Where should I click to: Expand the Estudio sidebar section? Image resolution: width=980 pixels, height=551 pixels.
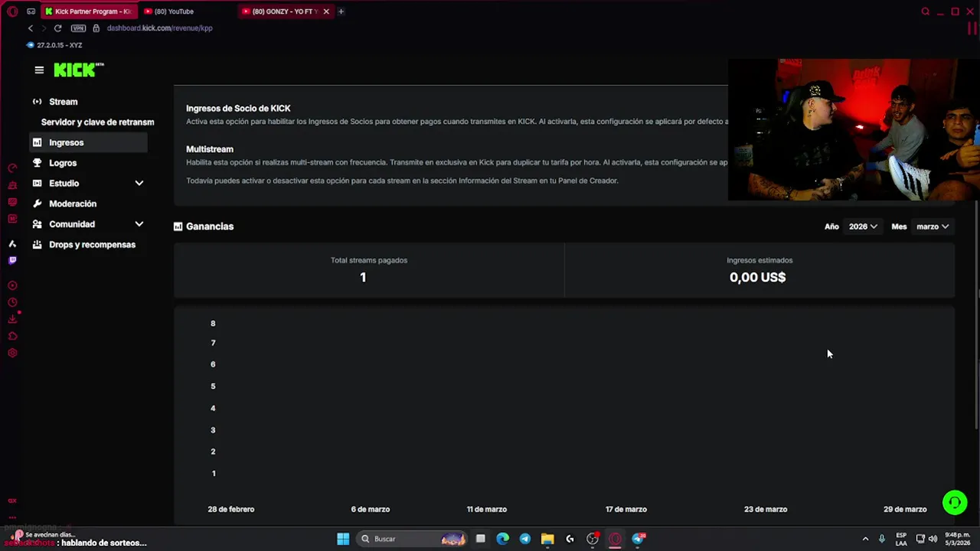click(139, 183)
